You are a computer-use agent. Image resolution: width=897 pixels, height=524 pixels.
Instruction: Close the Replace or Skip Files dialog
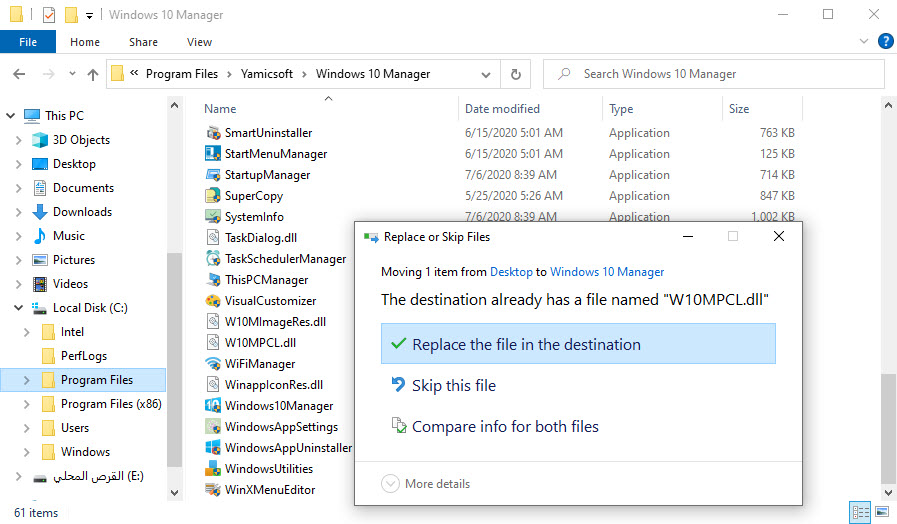point(779,236)
